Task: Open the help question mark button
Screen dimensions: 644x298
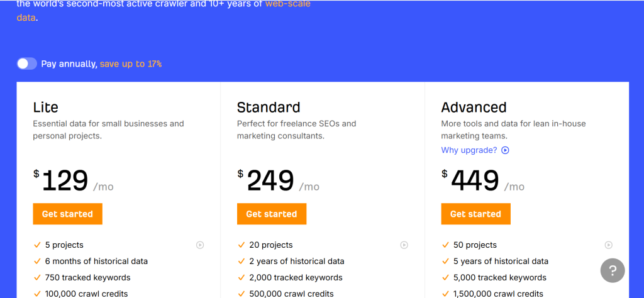Action: pyautogui.click(x=613, y=270)
